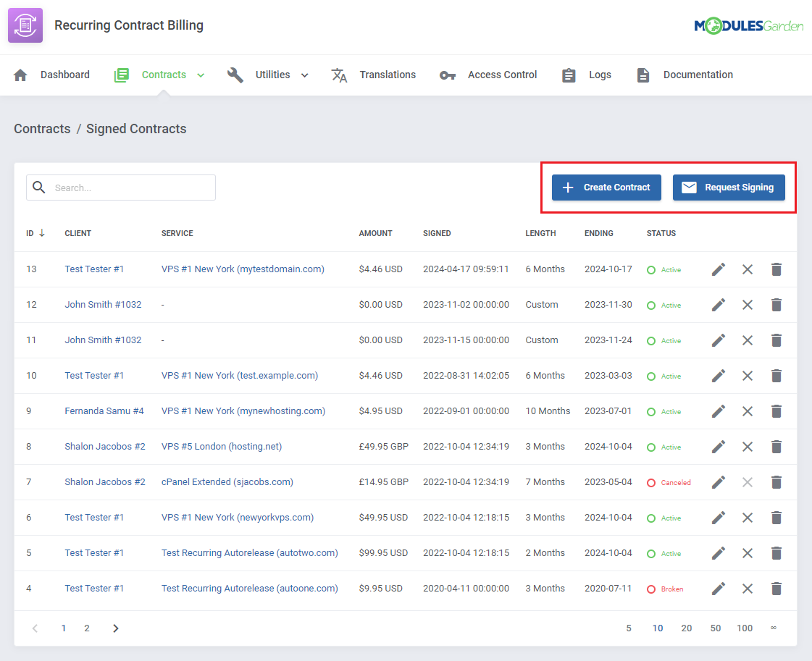This screenshot has width=812, height=661.
Task: Show 100 entries per page
Action: [745, 628]
